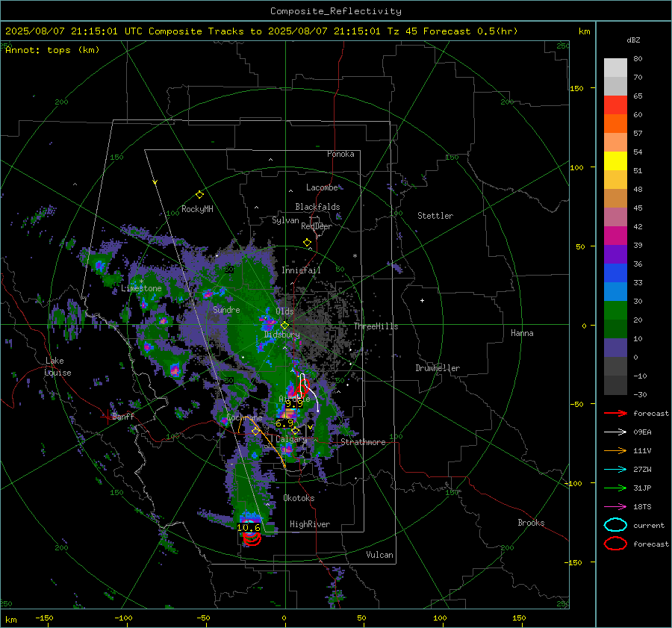
Task: Click the Okotoks city label
Action: pyautogui.click(x=299, y=498)
